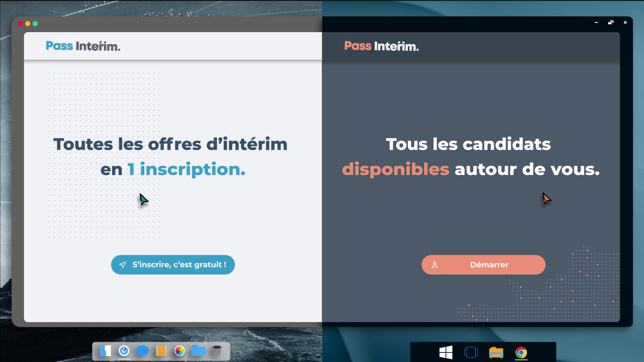This screenshot has height=362, width=644.
Task: Open Chrome on the Windows taskbar
Action: coord(521,353)
